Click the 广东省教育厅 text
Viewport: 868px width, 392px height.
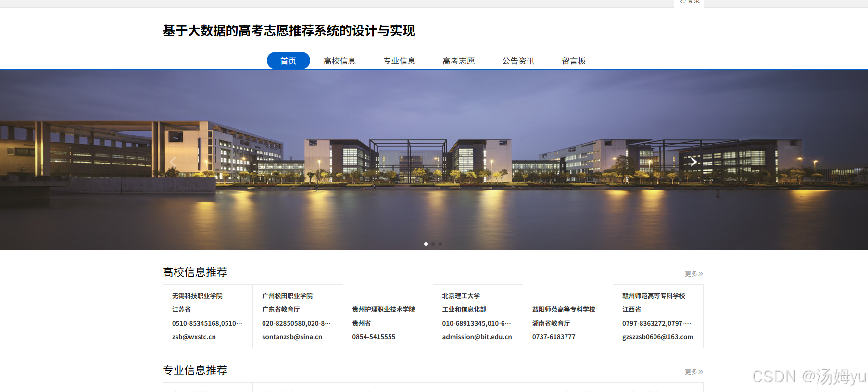click(281, 309)
